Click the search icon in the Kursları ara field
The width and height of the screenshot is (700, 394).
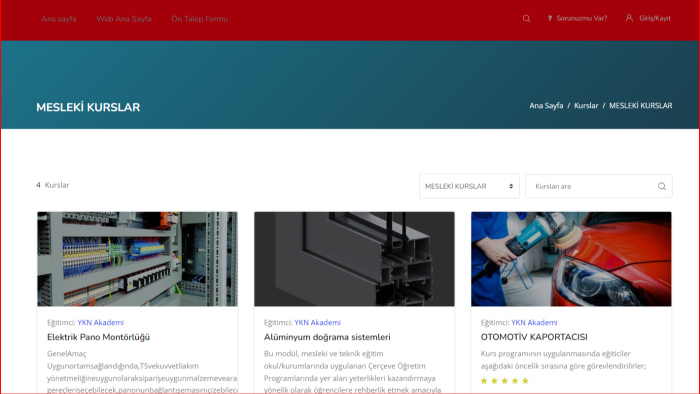click(662, 186)
